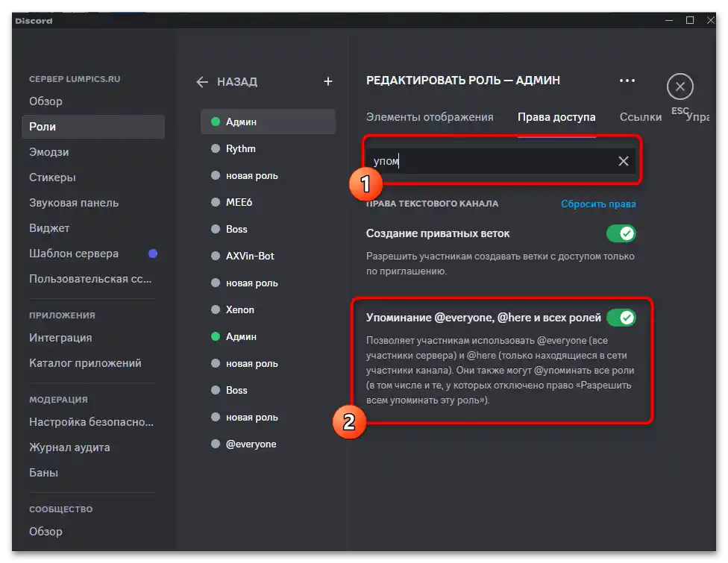Click the plus icon to create role
Viewport: 728px width, 563px height.
pos(327,81)
